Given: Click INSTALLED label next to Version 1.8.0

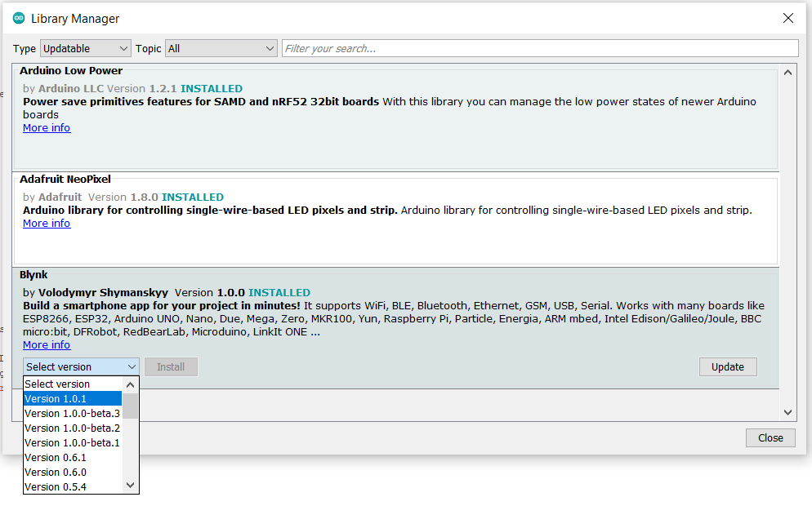Looking at the screenshot, I should (193, 198).
